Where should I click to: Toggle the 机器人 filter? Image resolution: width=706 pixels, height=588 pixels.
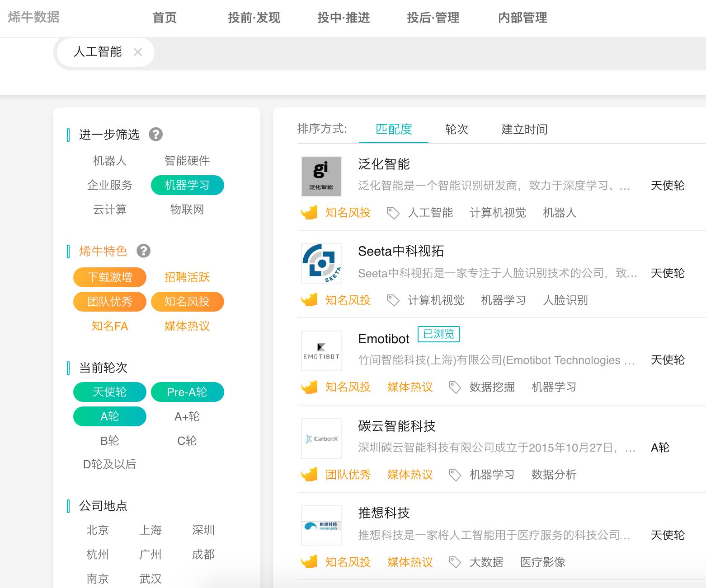pos(110,161)
